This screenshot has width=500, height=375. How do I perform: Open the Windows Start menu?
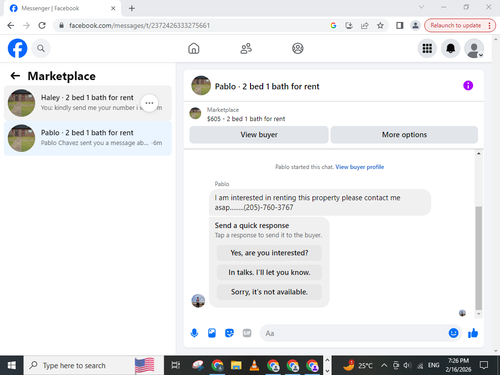point(11,366)
